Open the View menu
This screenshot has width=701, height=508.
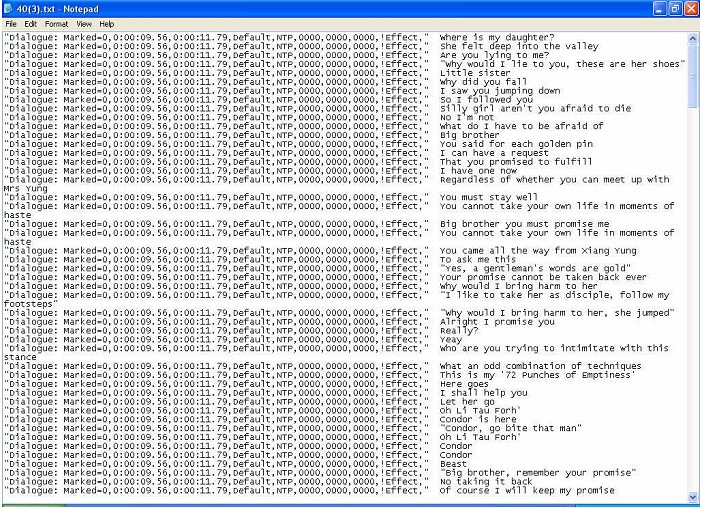pos(84,24)
